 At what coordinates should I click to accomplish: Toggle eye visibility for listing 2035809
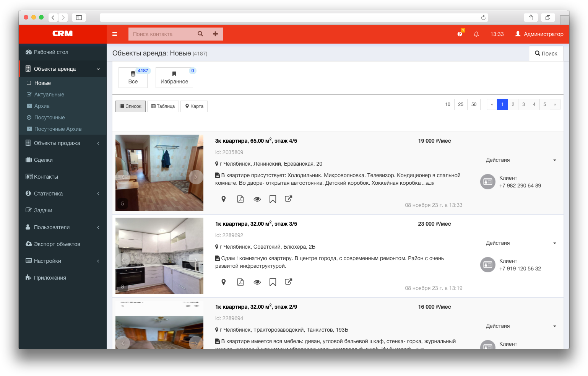click(257, 199)
